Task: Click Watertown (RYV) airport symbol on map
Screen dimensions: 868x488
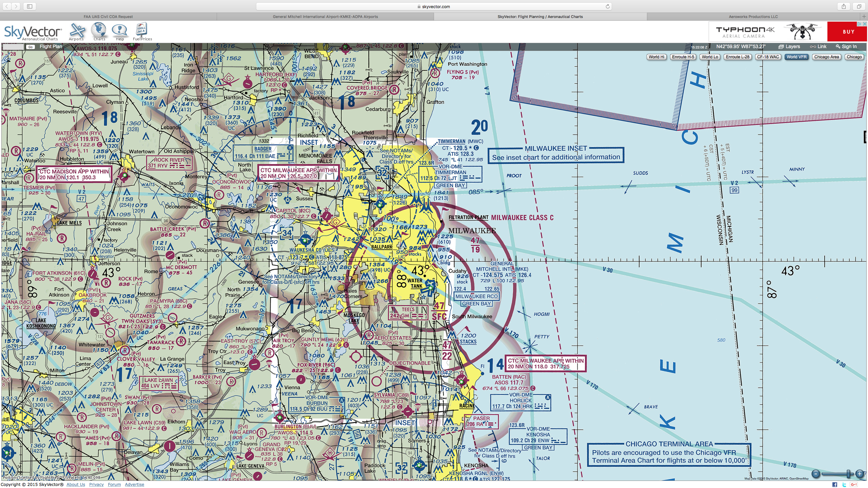Action: click(125, 176)
